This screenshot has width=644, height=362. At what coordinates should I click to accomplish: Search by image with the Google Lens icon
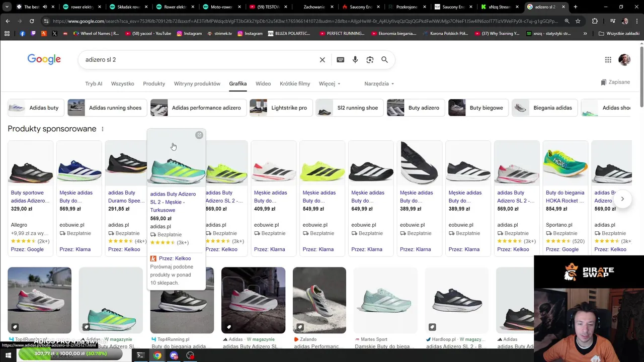[370, 59]
